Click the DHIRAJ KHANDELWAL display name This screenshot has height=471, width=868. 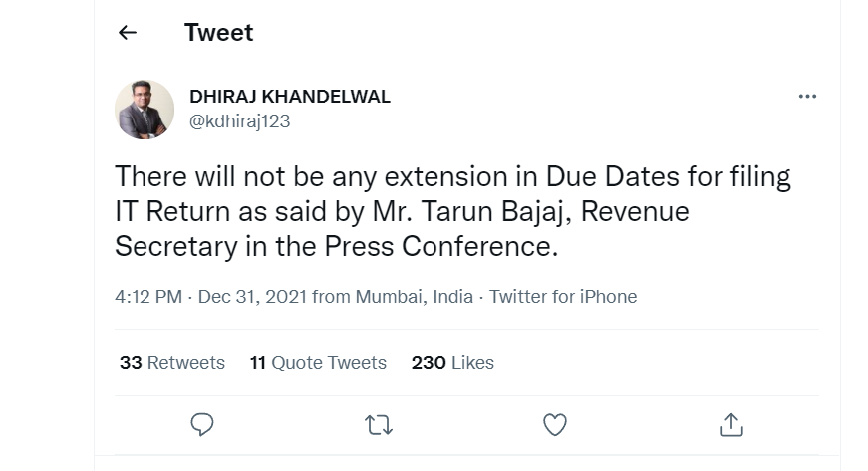tap(289, 97)
